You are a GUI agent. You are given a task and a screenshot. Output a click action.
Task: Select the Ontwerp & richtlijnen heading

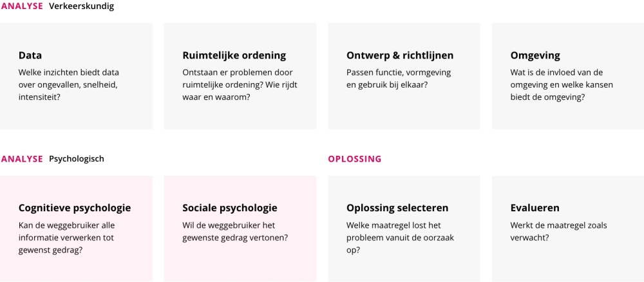tap(400, 55)
